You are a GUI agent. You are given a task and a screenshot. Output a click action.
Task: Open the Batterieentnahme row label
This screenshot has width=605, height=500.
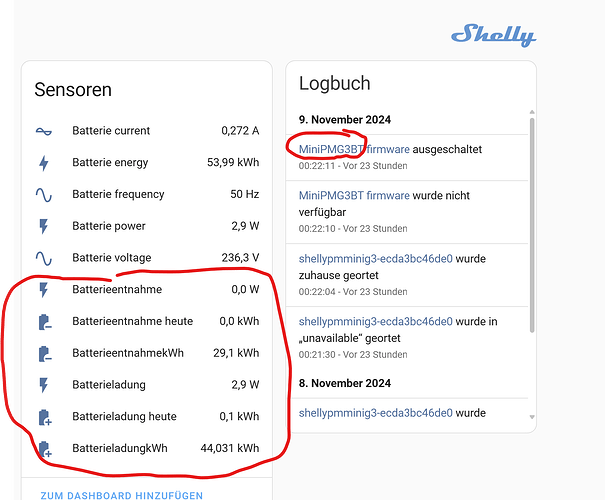[117, 289]
